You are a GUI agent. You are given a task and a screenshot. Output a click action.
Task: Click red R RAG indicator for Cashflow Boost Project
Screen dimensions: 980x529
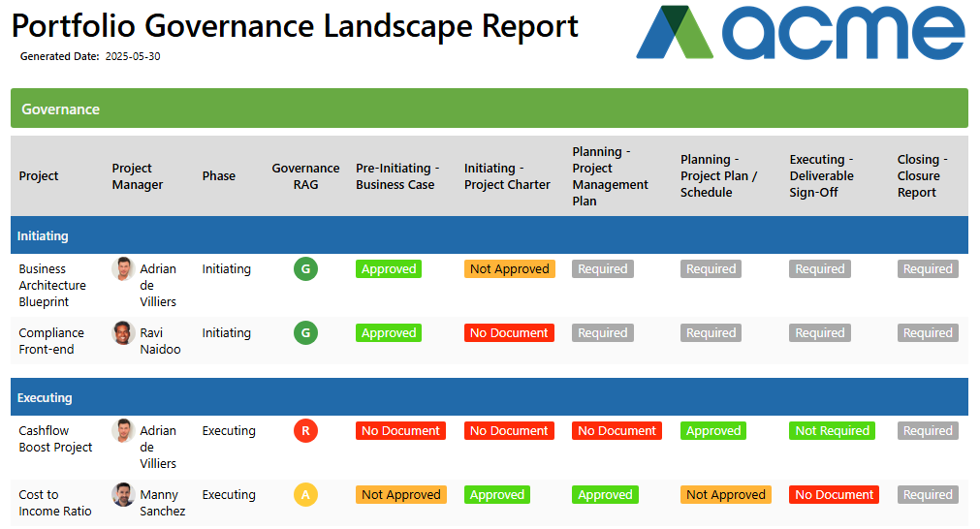click(305, 431)
